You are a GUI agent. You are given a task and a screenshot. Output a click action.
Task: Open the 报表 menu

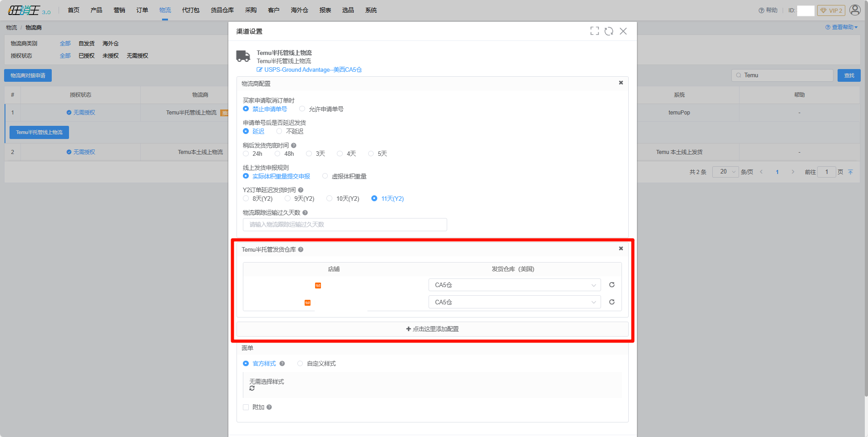pyautogui.click(x=325, y=10)
